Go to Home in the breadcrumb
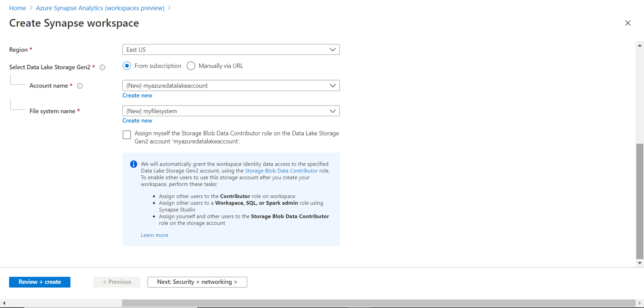The height and width of the screenshot is (308, 644). [17, 8]
